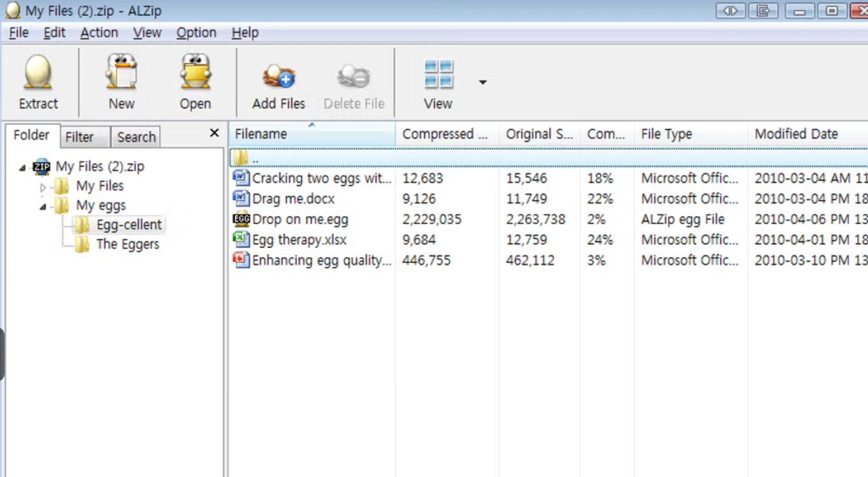Click the Egg-cellent folder icon
Screen dimensions: 868x477
pyautogui.click(x=82, y=225)
